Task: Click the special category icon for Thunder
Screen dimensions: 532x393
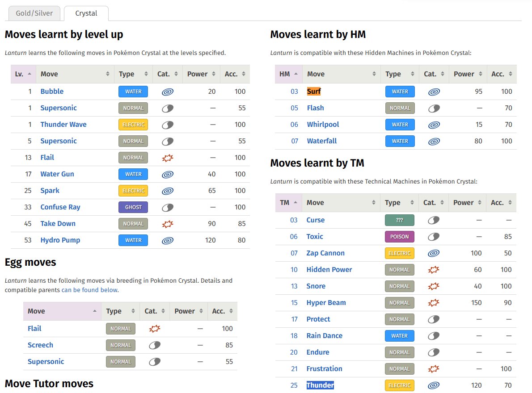Action: click(x=434, y=385)
